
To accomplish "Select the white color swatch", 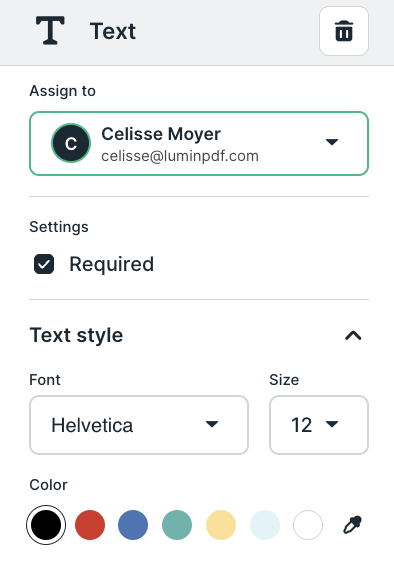I will point(308,525).
